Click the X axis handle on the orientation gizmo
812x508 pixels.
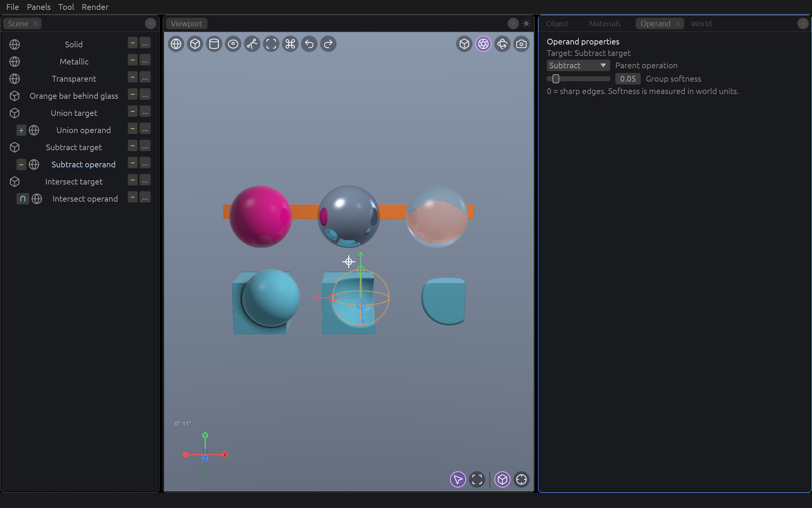tap(225, 455)
